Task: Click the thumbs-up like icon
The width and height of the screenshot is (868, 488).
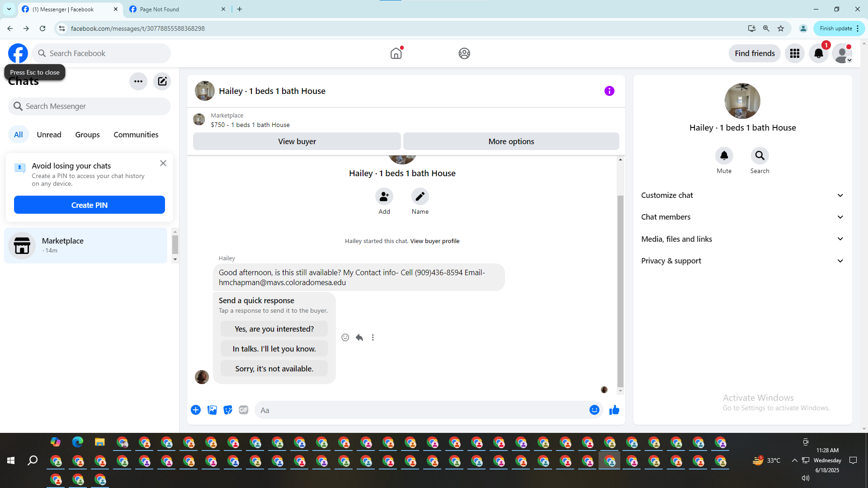Action: pyautogui.click(x=614, y=410)
